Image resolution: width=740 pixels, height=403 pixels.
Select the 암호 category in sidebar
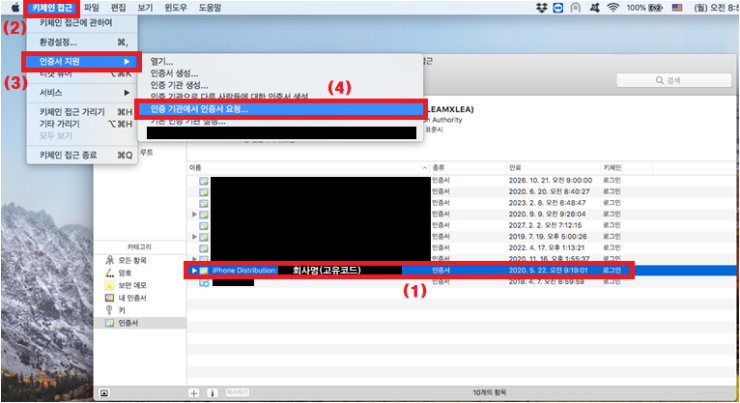(126, 271)
